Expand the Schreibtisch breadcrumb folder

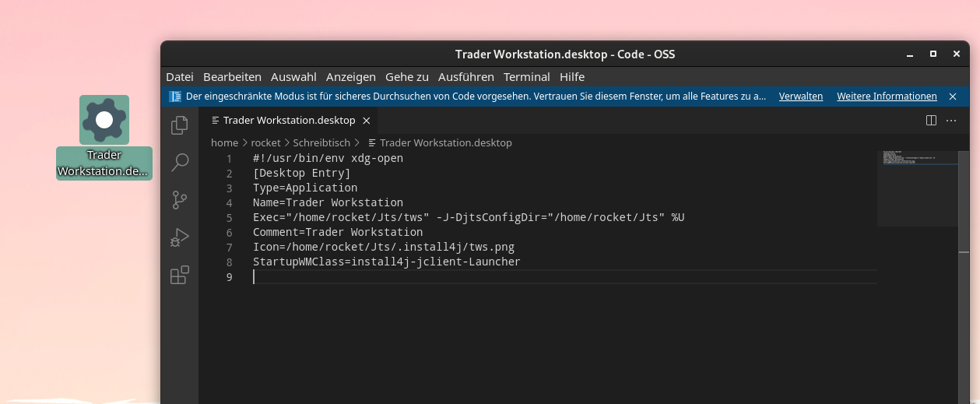click(321, 143)
